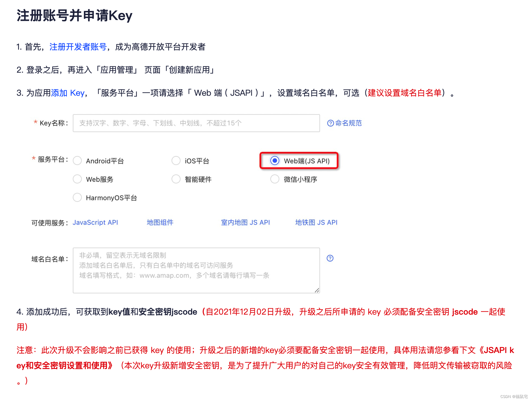Pick the HarmonyOS平台 radio option
Screen dimensions: 532x401
[77, 197]
